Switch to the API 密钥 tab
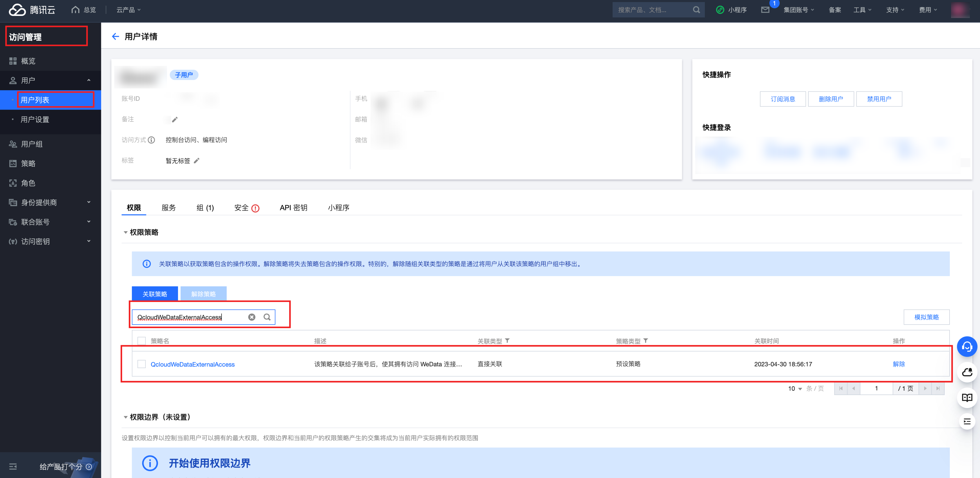This screenshot has width=980, height=478. tap(293, 207)
